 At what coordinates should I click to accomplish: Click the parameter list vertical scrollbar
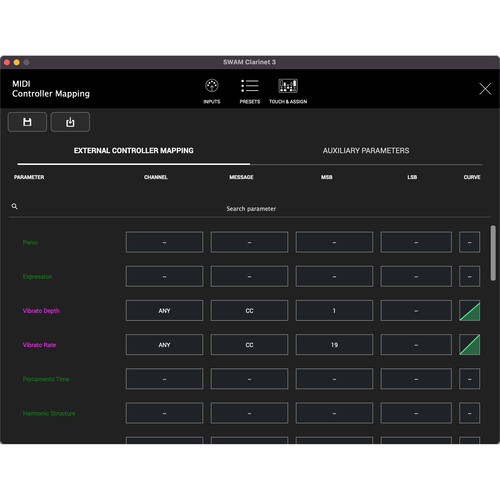[x=493, y=253]
